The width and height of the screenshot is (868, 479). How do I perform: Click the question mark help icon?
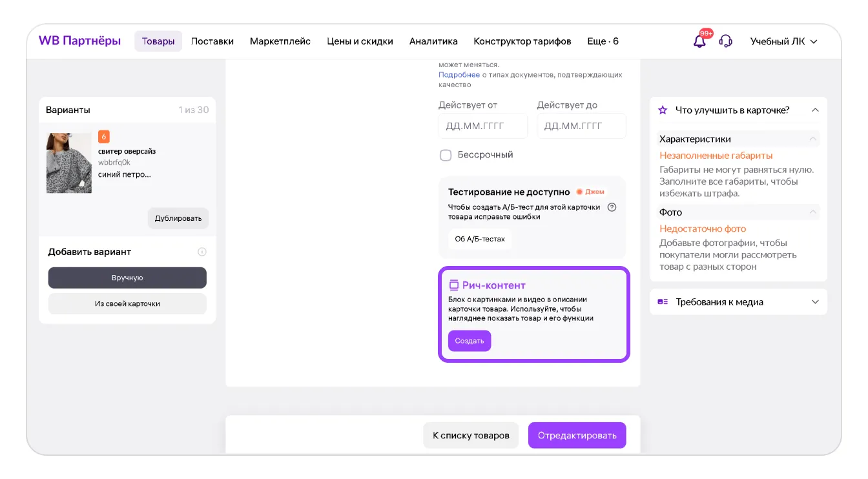point(612,207)
